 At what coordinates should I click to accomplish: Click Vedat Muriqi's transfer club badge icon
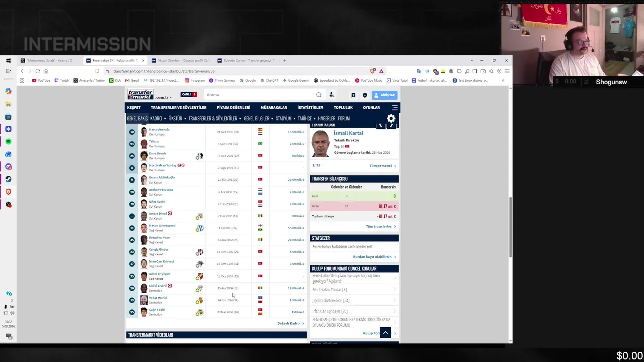tap(200, 300)
